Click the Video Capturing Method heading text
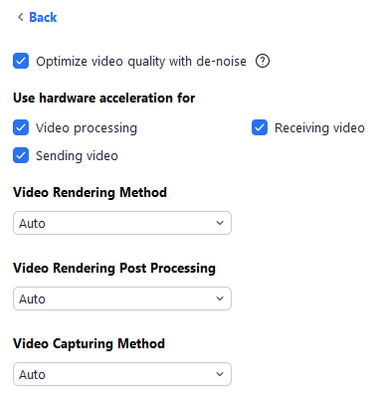The image size is (371, 400). coord(89,344)
